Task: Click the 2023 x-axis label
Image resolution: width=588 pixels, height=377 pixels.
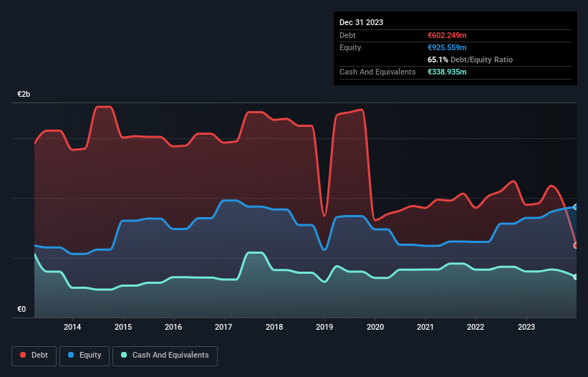Action: point(526,327)
